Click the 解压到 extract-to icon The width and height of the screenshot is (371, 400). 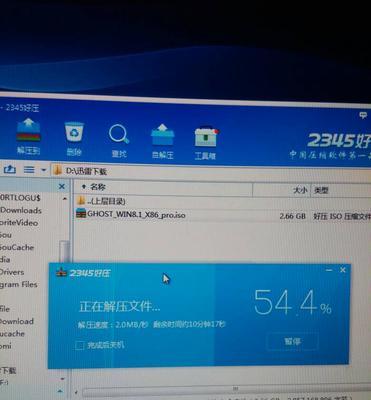coord(28,136)
